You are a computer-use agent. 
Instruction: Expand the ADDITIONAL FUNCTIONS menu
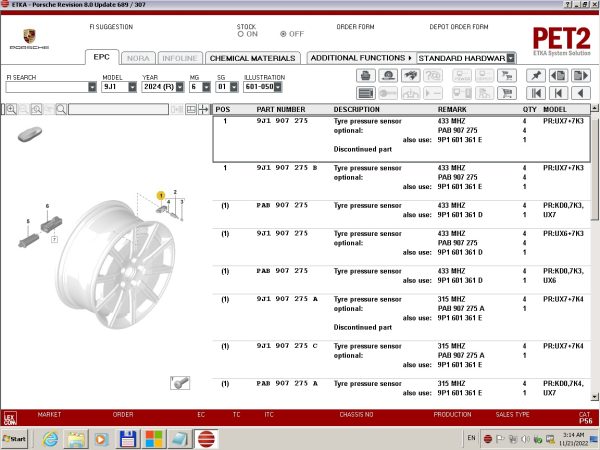pyautogui.click(x=360, y=58)
